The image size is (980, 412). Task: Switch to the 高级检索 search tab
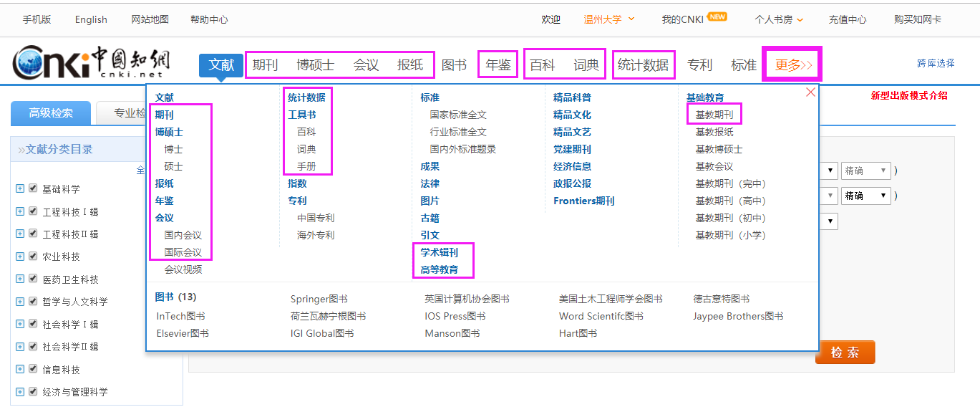coord(51,113)
